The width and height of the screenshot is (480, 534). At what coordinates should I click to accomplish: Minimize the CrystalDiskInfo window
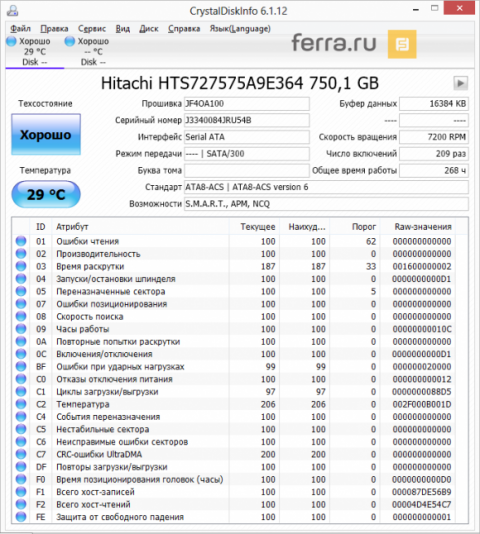(x=416, y=9)
